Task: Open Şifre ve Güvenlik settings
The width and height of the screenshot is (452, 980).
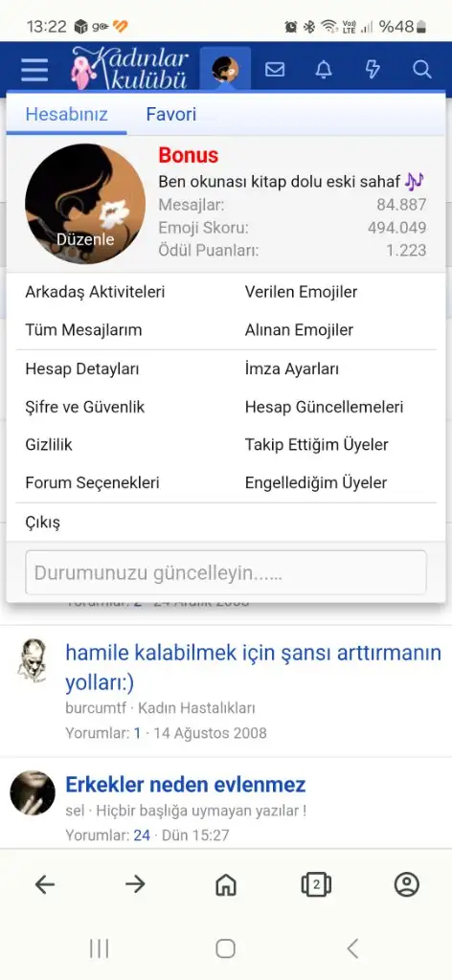Action: click(85, 407)
